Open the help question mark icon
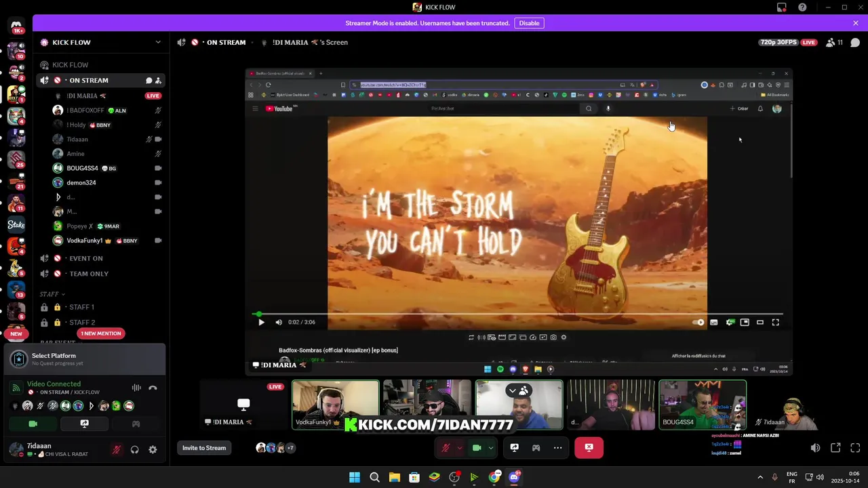This screenshot has width=868, height=488. [802, 7]
